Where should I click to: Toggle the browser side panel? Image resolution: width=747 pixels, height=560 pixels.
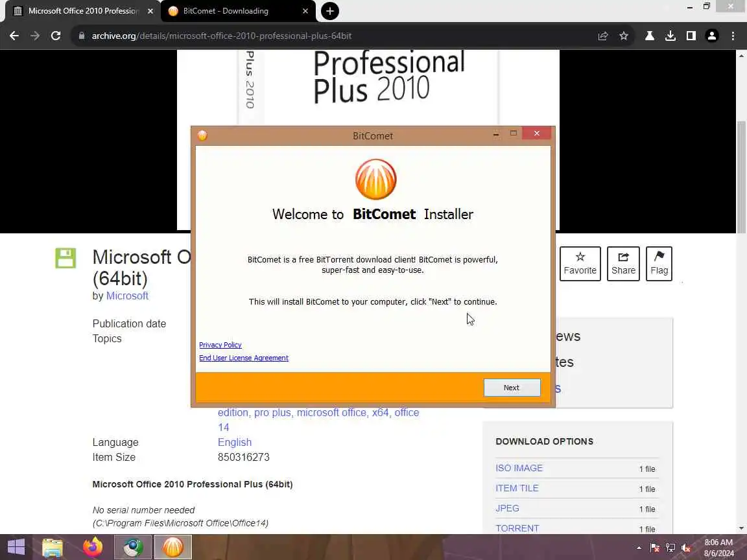click(x=691, y=36)
